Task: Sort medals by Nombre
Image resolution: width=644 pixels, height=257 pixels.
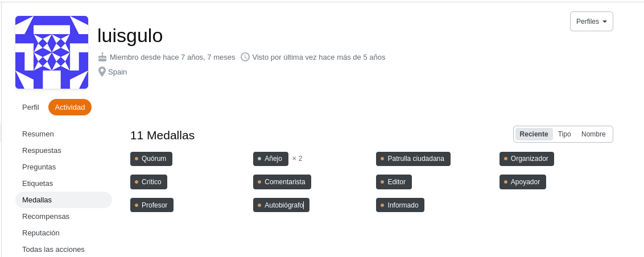Action: coord(593,134)
